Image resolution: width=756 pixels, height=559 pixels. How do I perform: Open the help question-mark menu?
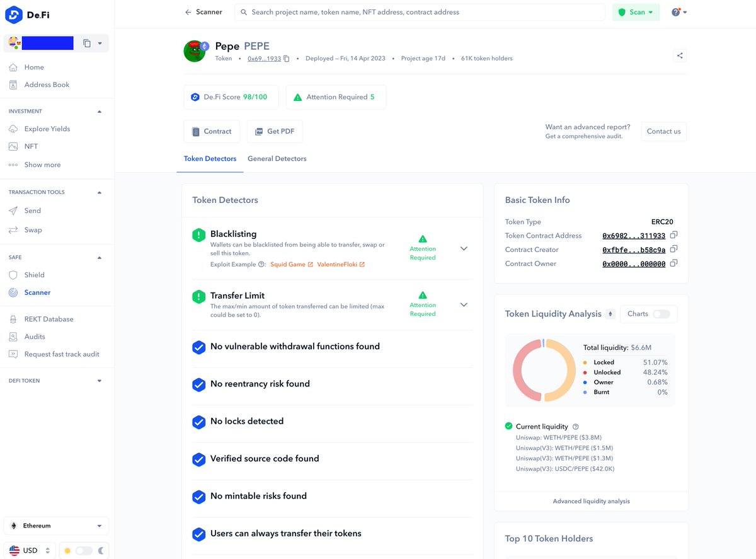[x=679, y=12]
